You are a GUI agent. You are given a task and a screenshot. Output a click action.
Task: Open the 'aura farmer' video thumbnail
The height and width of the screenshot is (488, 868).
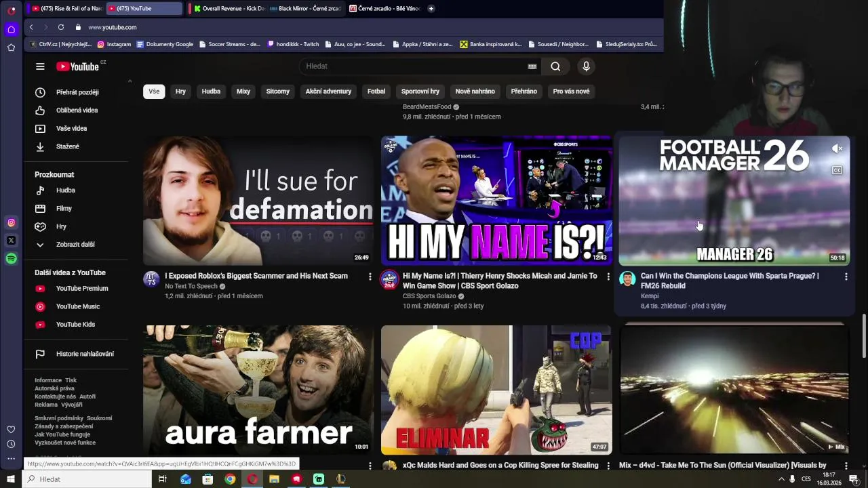tap(258, 390)
